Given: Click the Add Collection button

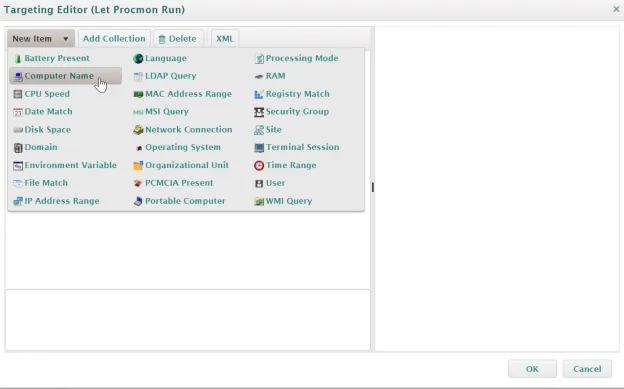Looking at the screenshot, I should point(114,39).
